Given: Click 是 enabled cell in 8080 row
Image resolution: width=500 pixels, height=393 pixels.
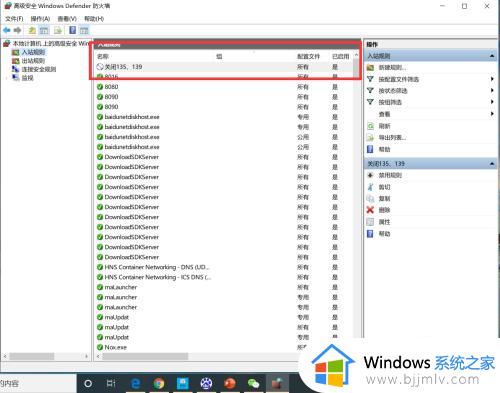Looking at the screenshot, I should [335, 87].
